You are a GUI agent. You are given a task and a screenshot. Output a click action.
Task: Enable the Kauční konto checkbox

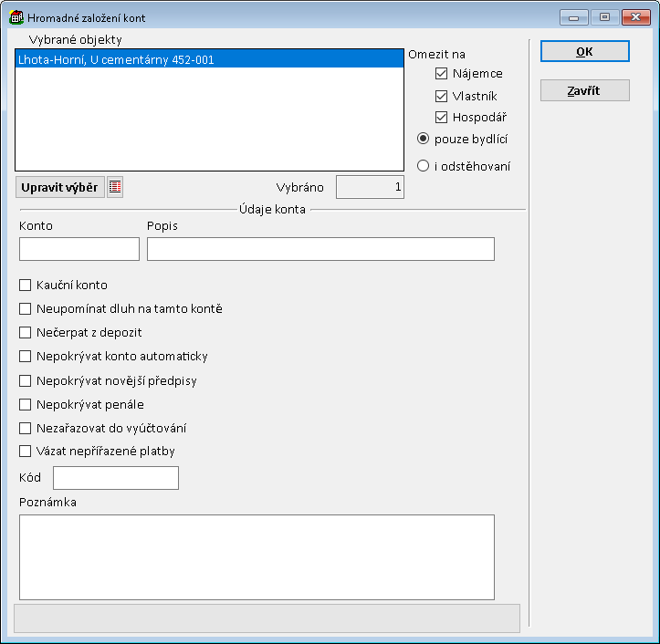click(x=26, y=286)
